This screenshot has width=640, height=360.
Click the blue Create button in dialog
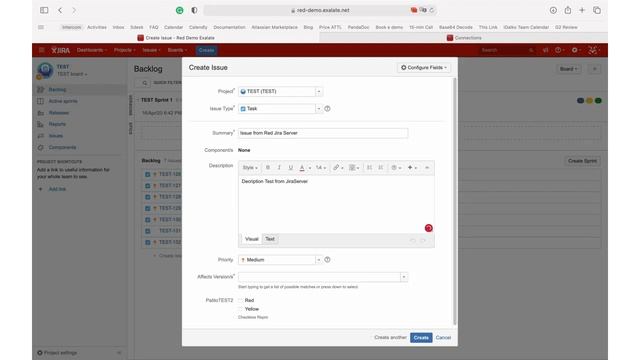coord(421,338)
